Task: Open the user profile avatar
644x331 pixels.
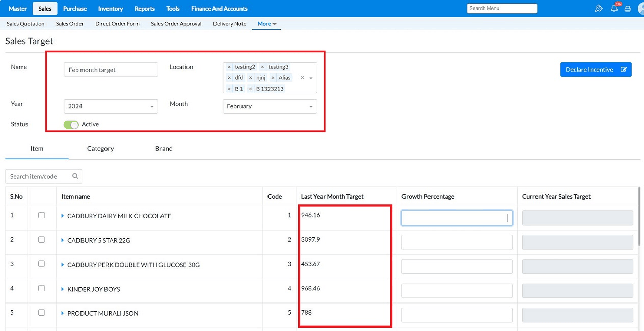Action: [x=641, y=8]
